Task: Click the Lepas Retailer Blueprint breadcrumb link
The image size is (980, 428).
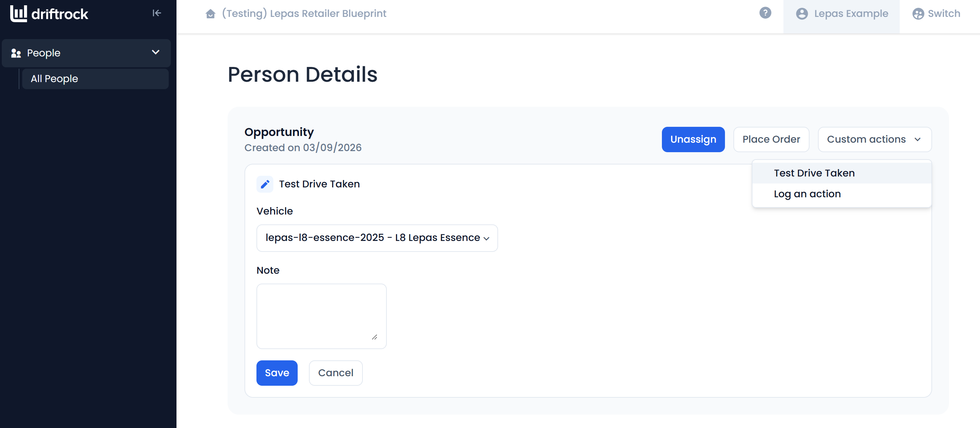Action: 304,14
